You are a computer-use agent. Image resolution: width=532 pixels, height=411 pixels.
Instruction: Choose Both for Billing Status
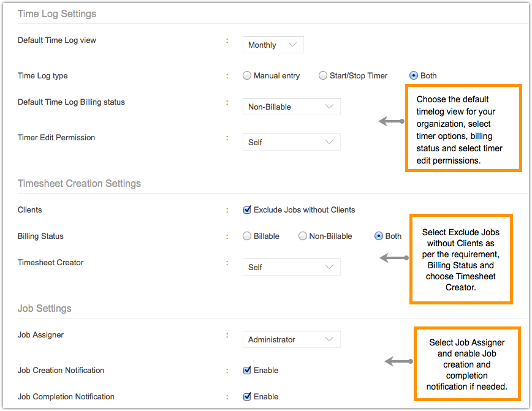coord(379,236)
